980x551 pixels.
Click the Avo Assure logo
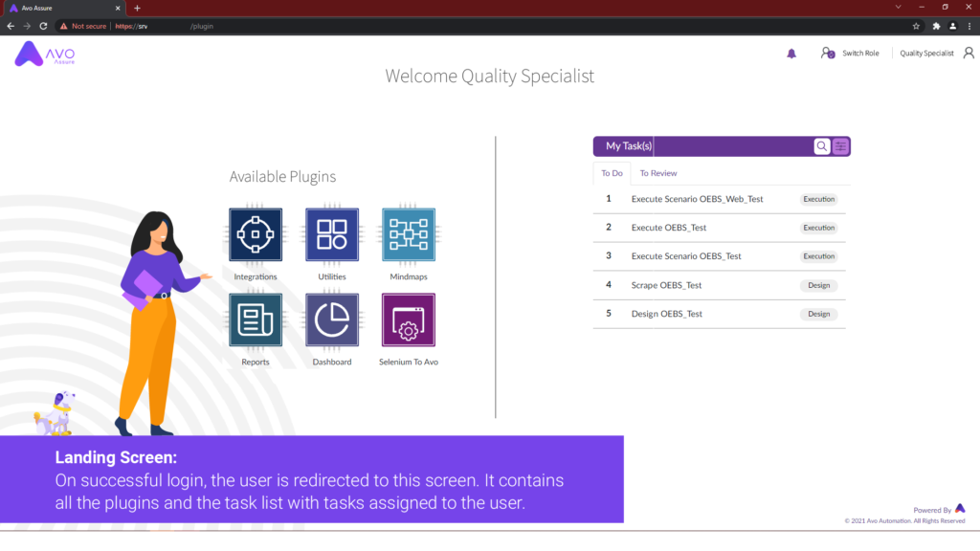click(43, 55)
